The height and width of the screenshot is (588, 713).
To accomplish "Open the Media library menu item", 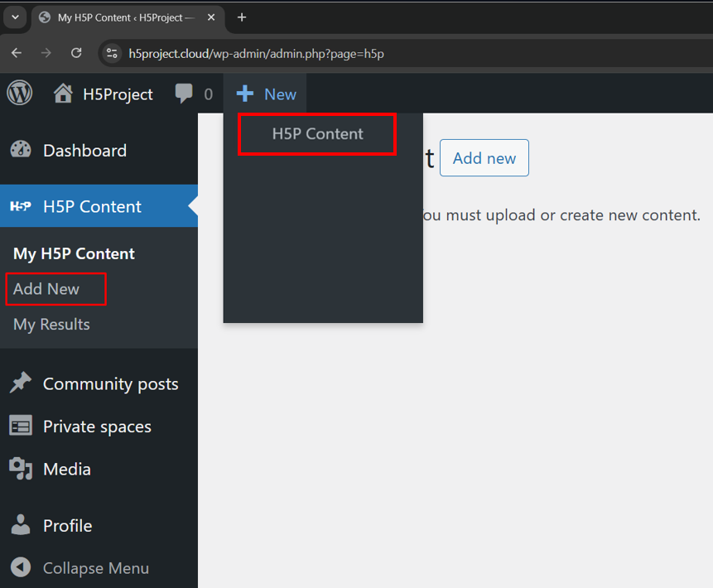I will pos(99,469).
